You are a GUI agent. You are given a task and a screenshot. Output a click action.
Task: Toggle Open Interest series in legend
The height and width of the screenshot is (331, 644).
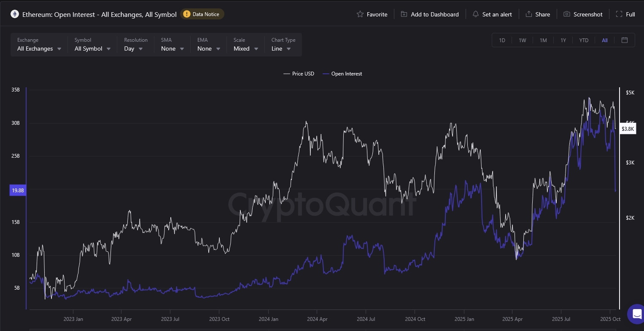(x=342, y=74)
